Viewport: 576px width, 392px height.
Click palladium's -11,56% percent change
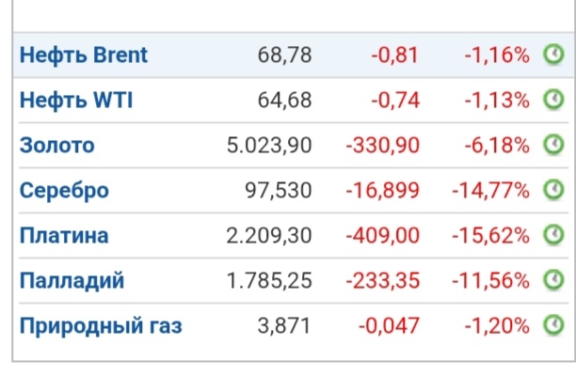(490, 281)
